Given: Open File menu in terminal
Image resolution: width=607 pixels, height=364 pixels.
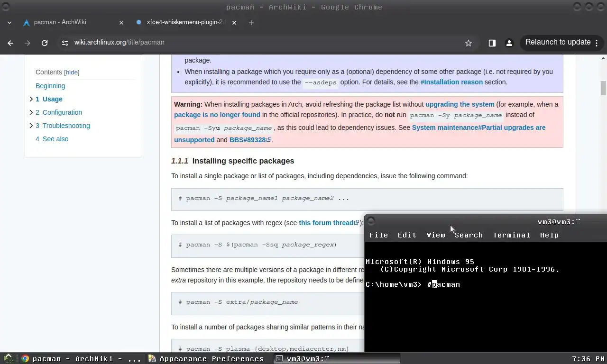Looking at the screenshot, I should tap(378, 235).
